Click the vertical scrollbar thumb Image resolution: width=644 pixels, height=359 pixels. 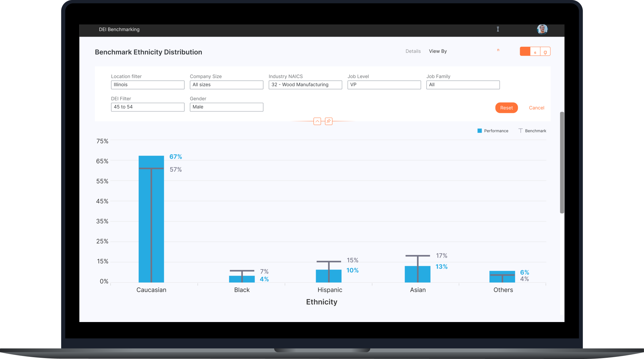562,163
